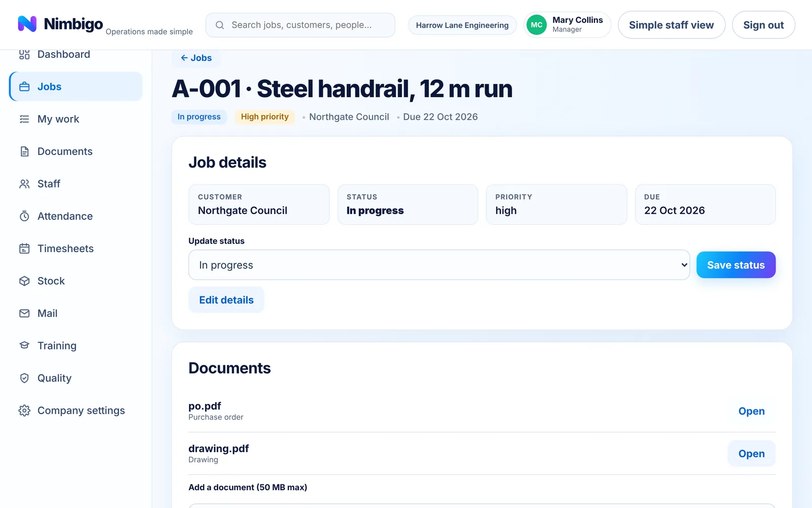
Task: Click the Documents file icon
Action: tap(24, 151)
